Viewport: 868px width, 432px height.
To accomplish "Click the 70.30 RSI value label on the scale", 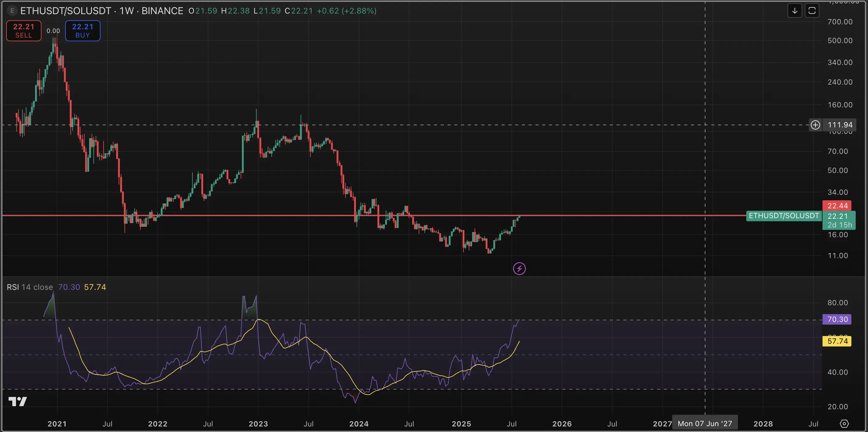I will click(x=837, y=319).
